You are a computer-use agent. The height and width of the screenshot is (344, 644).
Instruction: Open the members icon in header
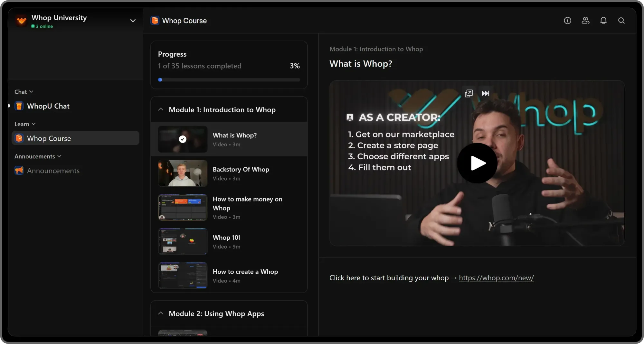click(585, 21)
